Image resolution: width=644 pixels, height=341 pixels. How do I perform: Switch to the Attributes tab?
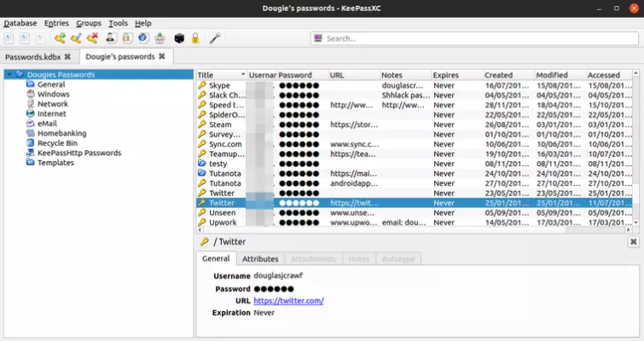tap(260, 259)
